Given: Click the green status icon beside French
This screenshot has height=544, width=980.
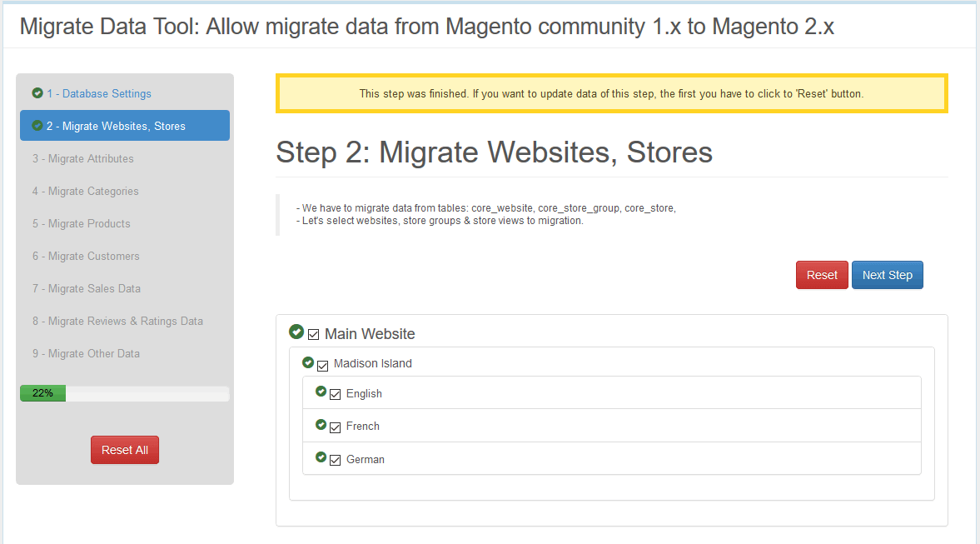Looking at the screenshot, I should pyautogui.click(x=321, y=425).
